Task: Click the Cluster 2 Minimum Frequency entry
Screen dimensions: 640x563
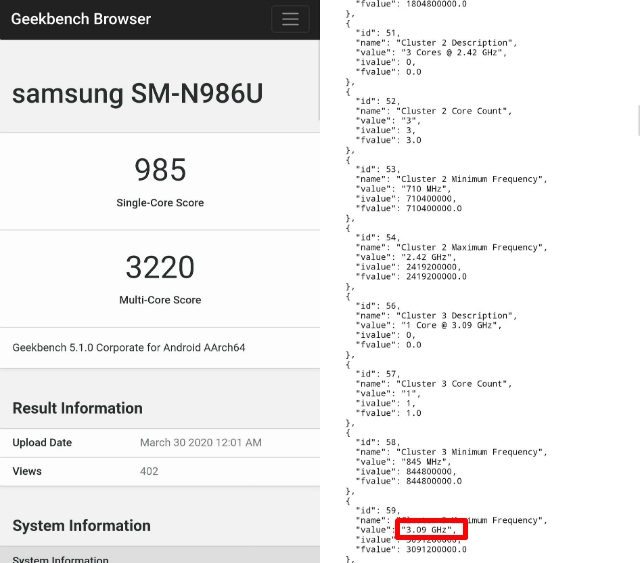Action: [473, 179]
